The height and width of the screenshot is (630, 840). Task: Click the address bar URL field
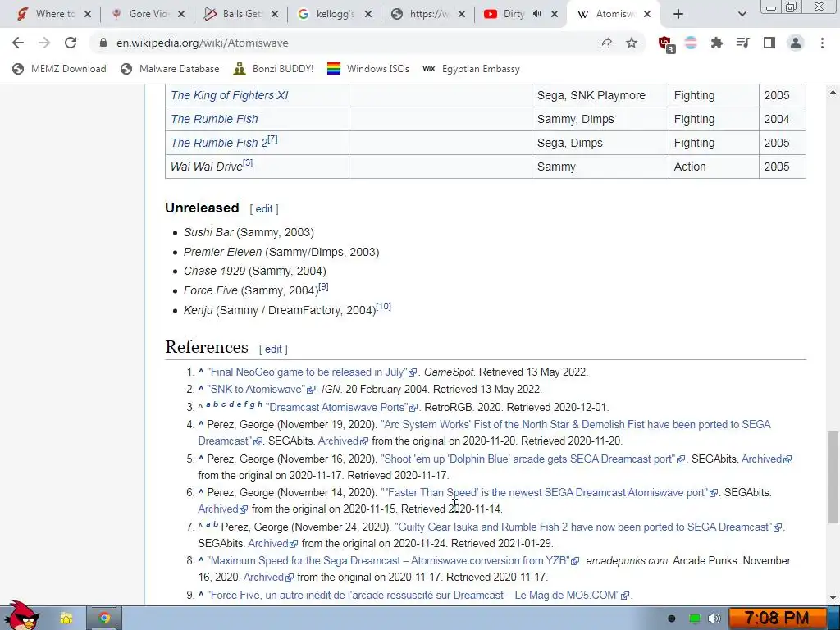click(x=343, y=43)
